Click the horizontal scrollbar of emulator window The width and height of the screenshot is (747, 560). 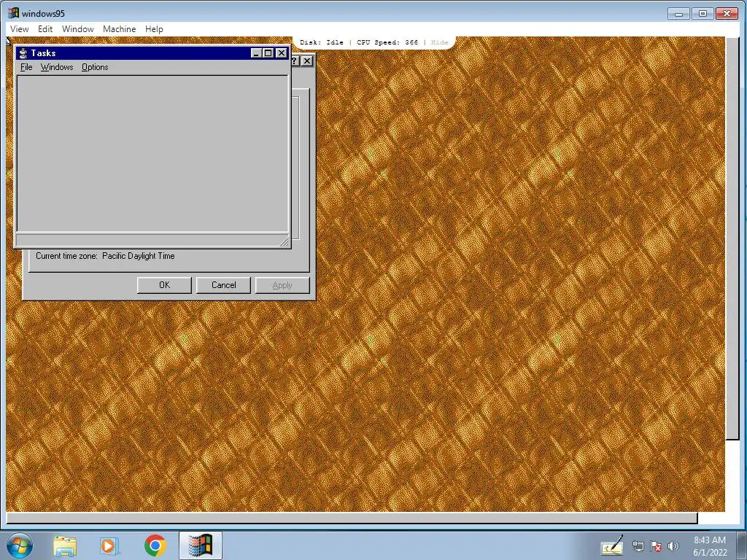tap(352, 518)
